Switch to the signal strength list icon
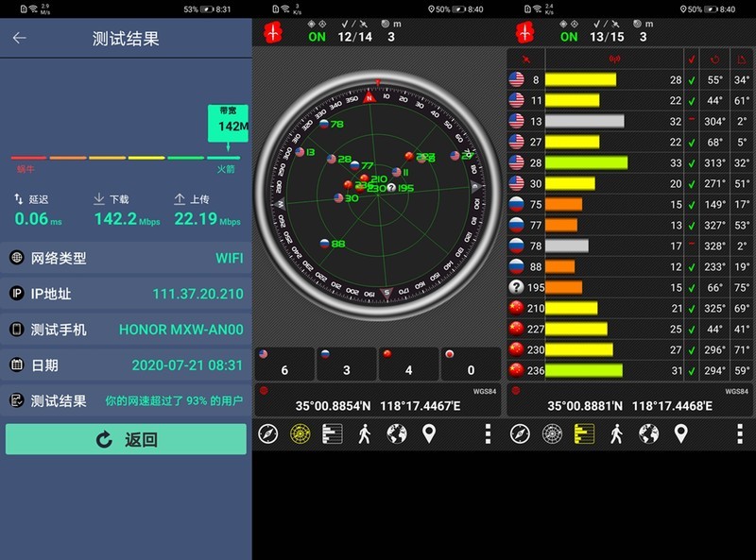The width and height of the screenshot is (756, 560). [x=335, y=436]
